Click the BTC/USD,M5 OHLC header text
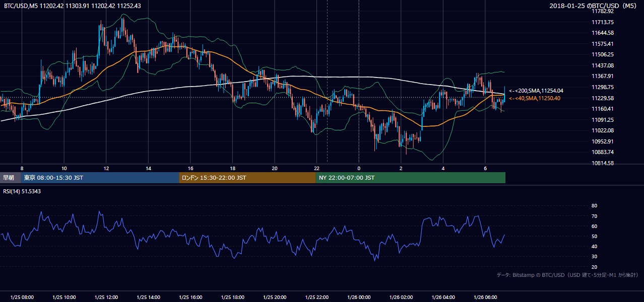The width and height of the screenshot is (644, 302). (73, 6)
